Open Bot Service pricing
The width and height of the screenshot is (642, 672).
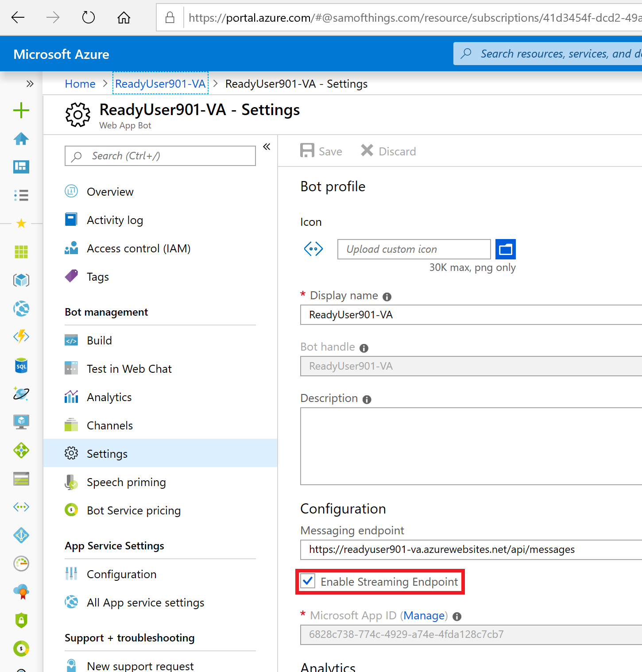[160, 510]
